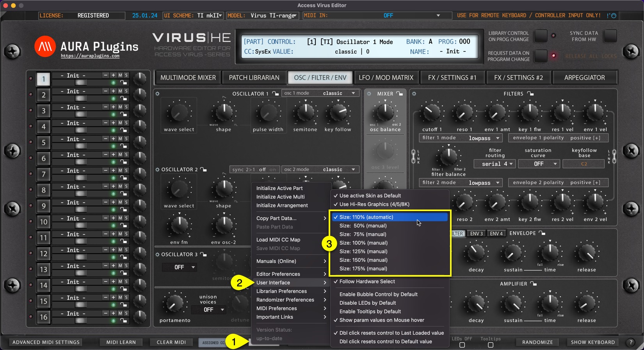
Task: Expand the MIDI IN device dropdown
Action: coord(438,16)
